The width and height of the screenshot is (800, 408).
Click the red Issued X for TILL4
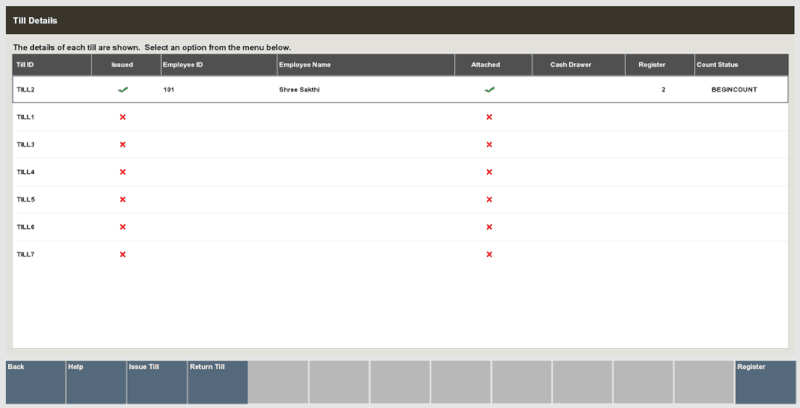tap(122, 172)
